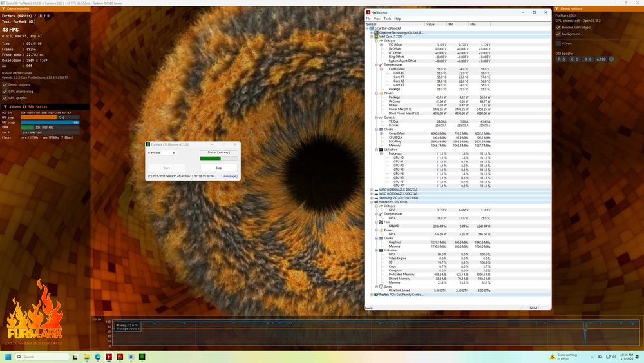Collapse the Demo options panel header
644x363 pixels.
599,8
